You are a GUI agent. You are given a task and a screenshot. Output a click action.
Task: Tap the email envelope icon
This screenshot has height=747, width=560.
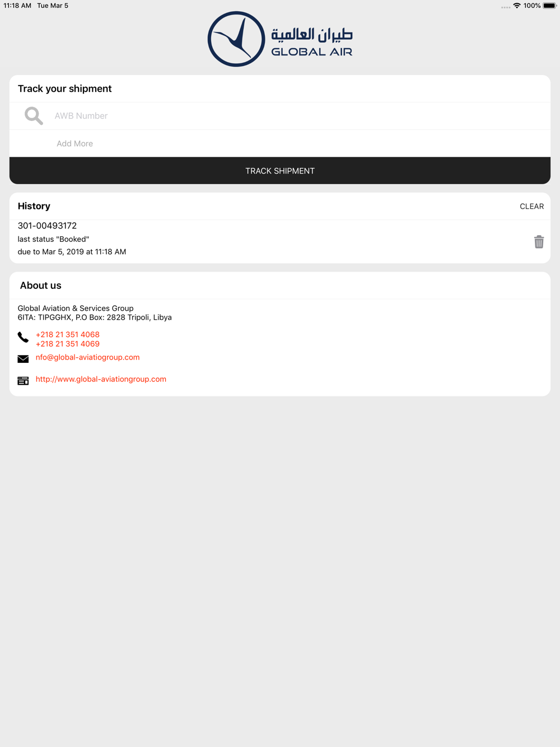coord(23,359)
